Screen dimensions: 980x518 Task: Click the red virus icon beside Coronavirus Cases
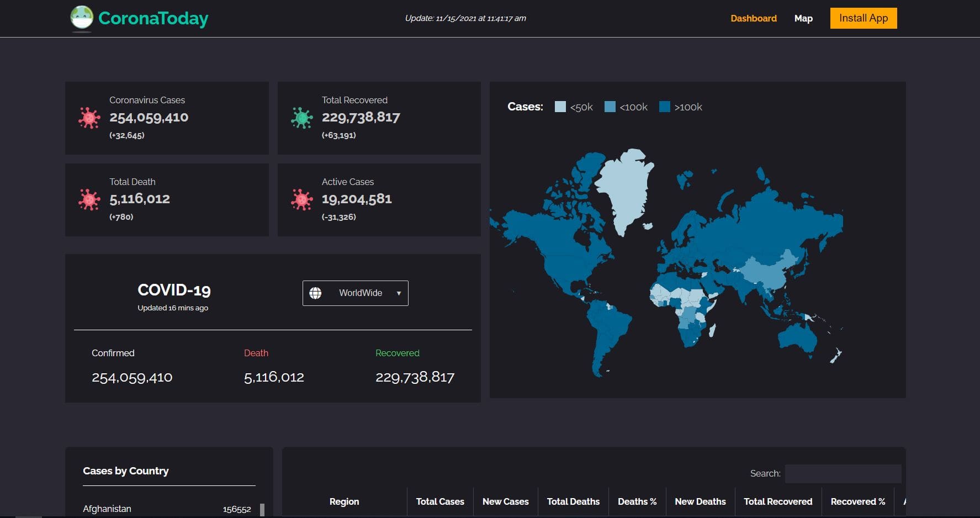coord(89,118)
